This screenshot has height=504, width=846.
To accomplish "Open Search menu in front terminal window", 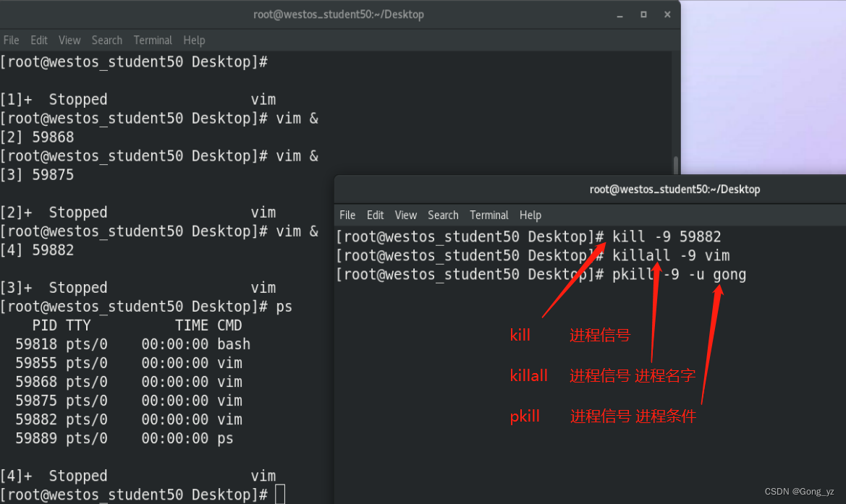I will pos(443,215).
